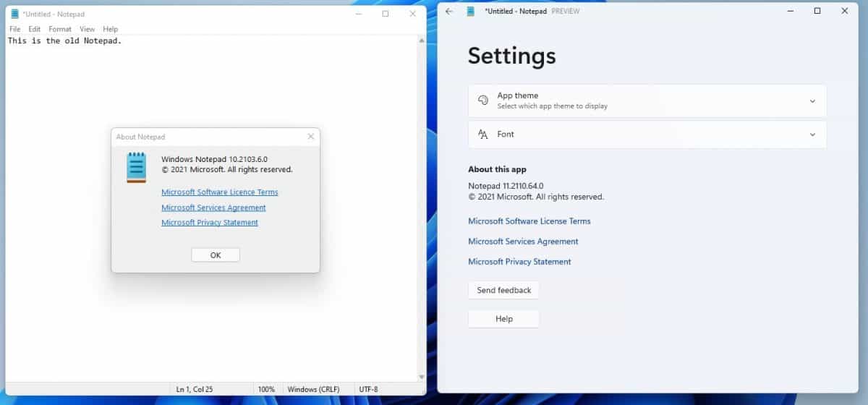
Task: Click the Send feedback button
Action: pos(503,290)
